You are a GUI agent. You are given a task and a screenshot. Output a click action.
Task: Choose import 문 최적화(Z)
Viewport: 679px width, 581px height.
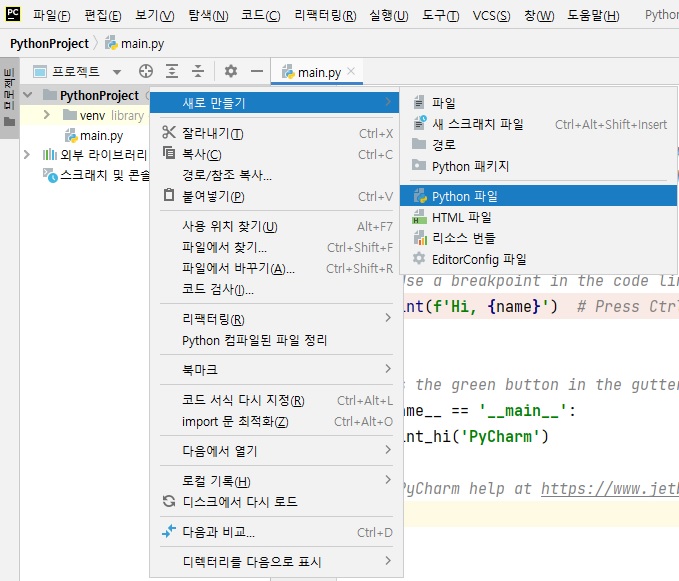click(x=277, y=421)
